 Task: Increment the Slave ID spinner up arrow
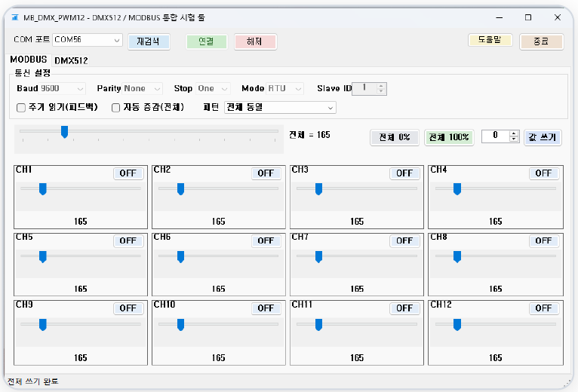[382, 86]
